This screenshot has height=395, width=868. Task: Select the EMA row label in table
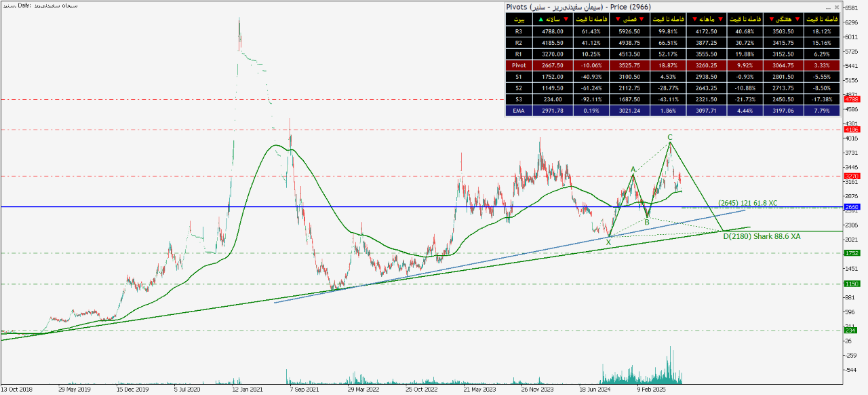(x=519, y=111)
